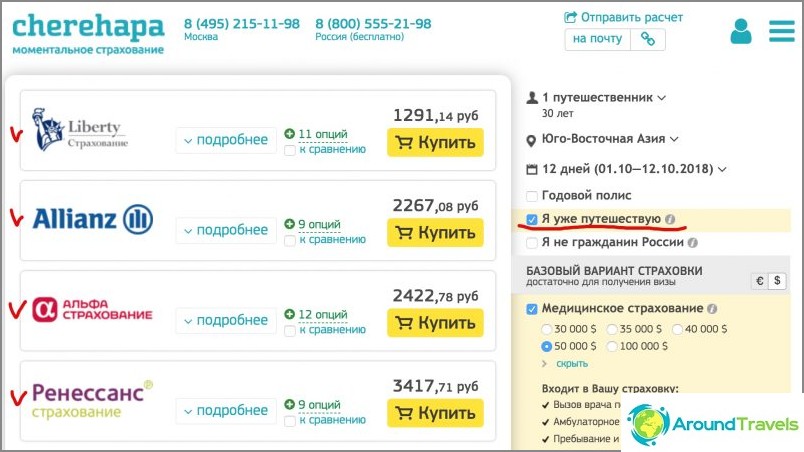This screenshot has height=452, width=804.
Task: Collapse coverage options with скрыть
Action: tap(572, 363)
